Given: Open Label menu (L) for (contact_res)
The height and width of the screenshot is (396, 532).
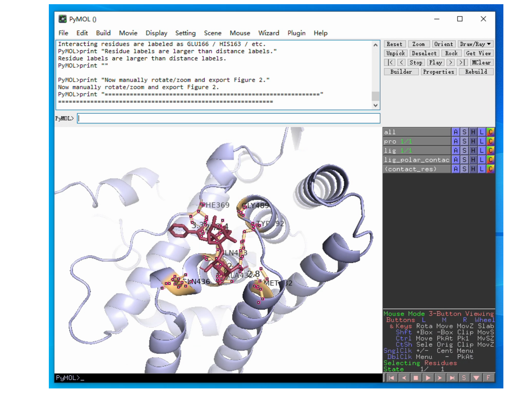Looking at the screenshot, I should coord(481,169).
